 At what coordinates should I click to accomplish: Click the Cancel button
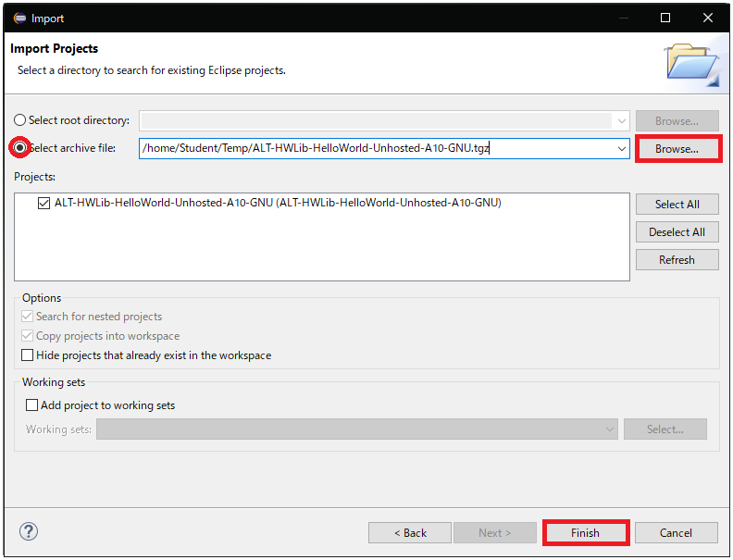(676, 533)
